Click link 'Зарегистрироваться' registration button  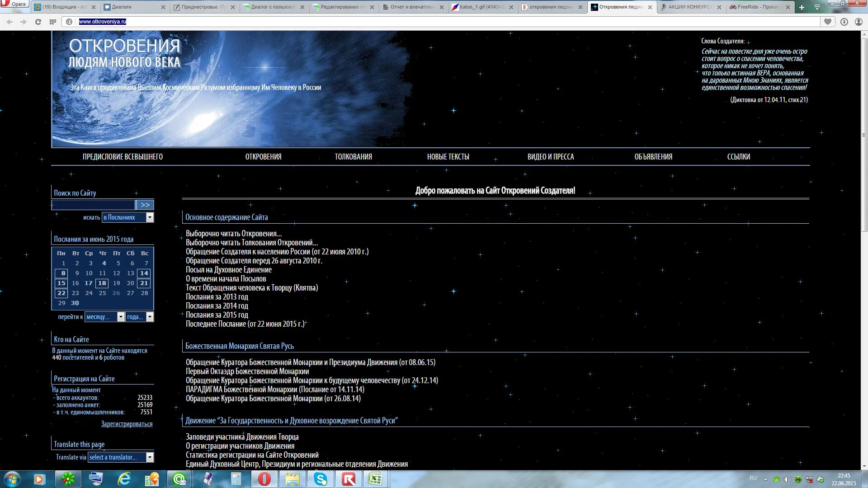(127, 424)
